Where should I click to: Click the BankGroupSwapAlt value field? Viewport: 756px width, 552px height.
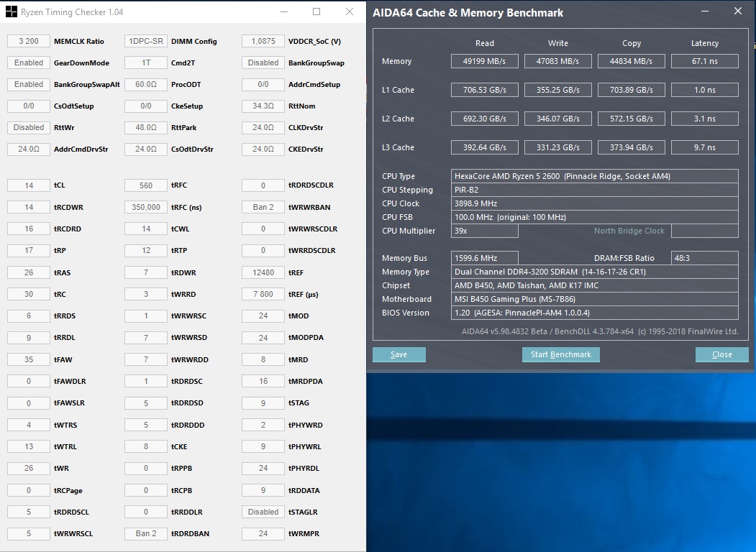coord(29,84)
